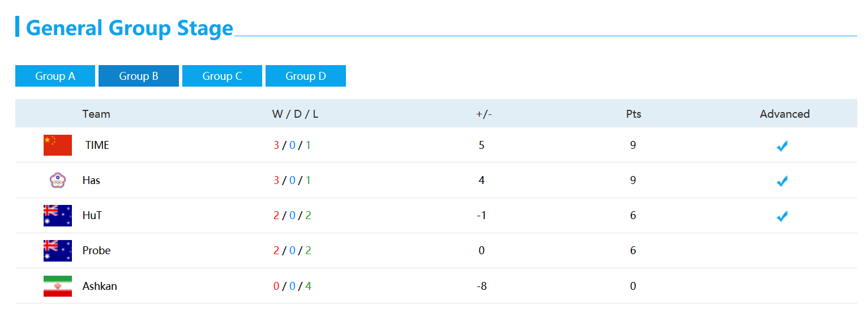Click the Advanced checkmark in HuT row

[782, 216]
